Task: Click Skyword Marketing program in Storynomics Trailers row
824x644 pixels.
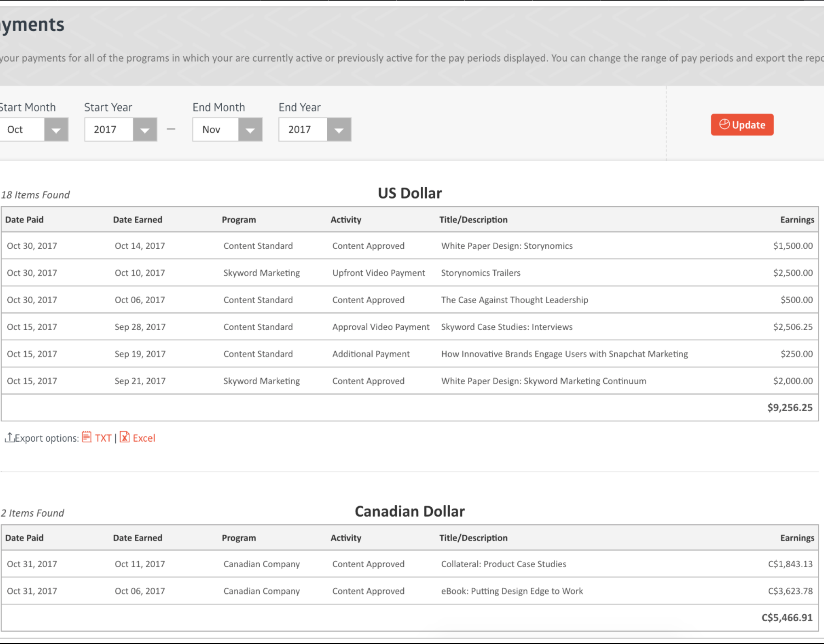Action: point(261,273)
